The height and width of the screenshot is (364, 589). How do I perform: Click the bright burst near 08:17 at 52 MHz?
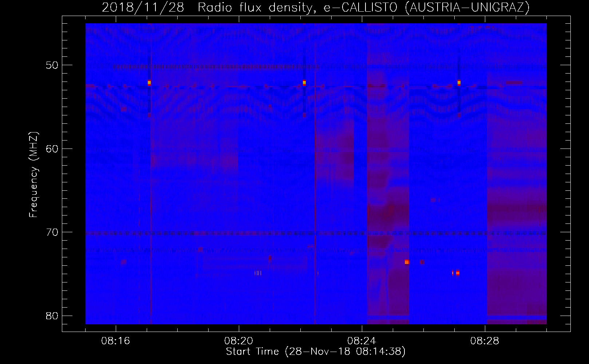pos(149,83)
